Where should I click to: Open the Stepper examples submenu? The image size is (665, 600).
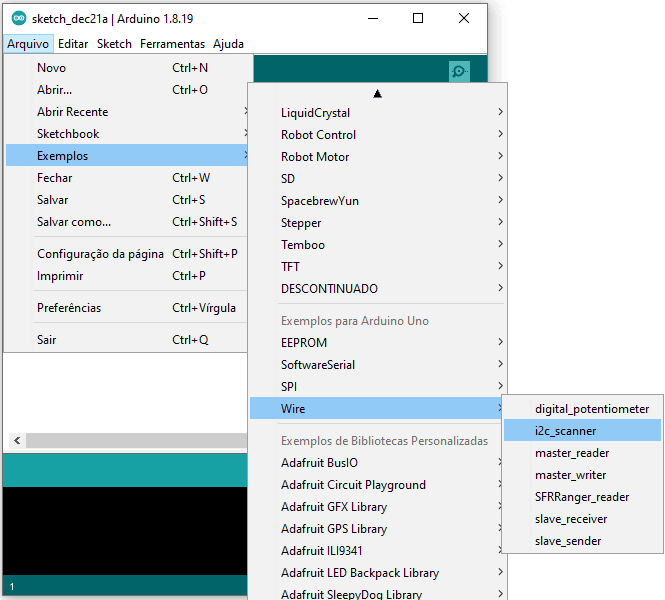tap(377, 223)
